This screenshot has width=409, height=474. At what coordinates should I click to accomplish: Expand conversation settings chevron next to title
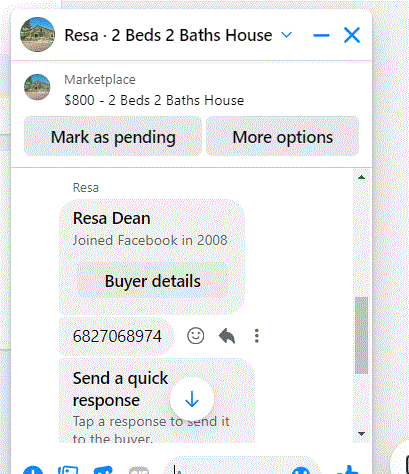pyautogui.click(x=287, y=35)
